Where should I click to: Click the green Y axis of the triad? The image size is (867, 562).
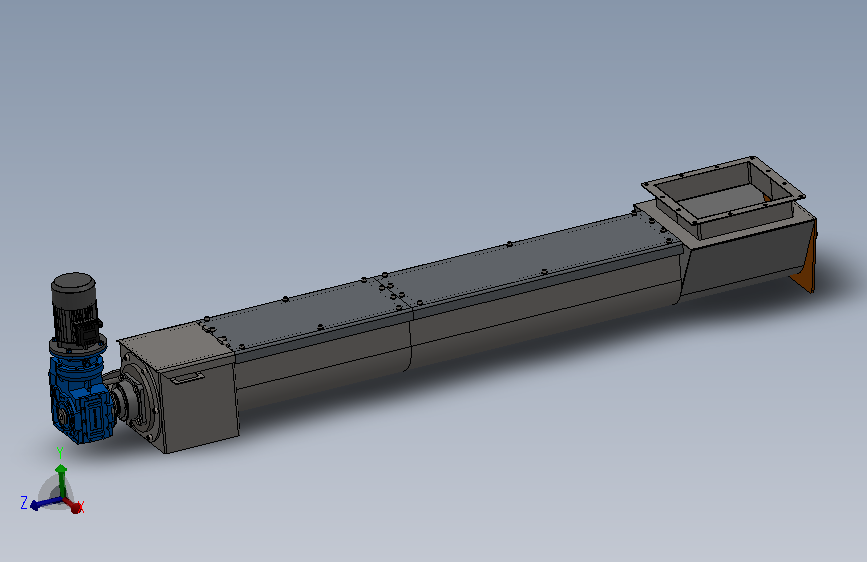coord(61,481)
